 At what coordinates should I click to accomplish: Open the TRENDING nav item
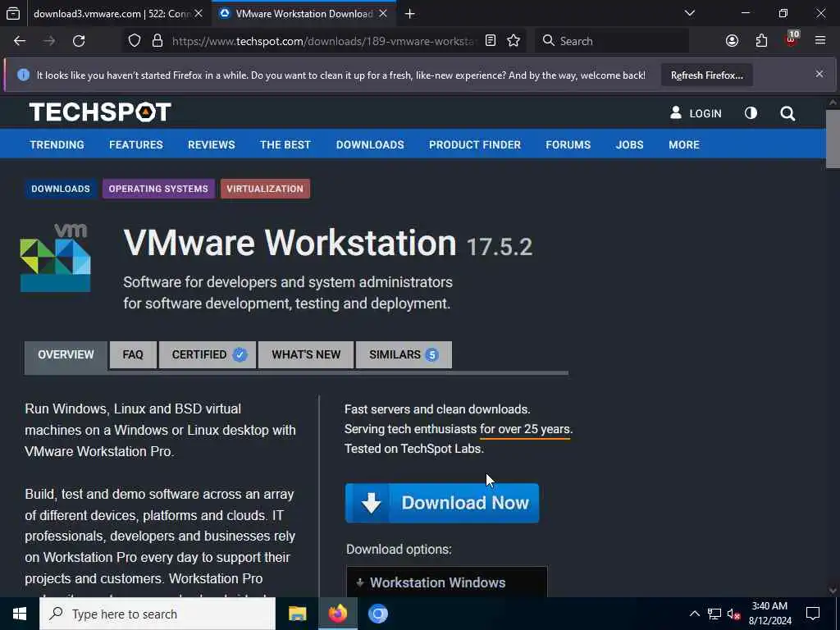[x=57, y=144]
